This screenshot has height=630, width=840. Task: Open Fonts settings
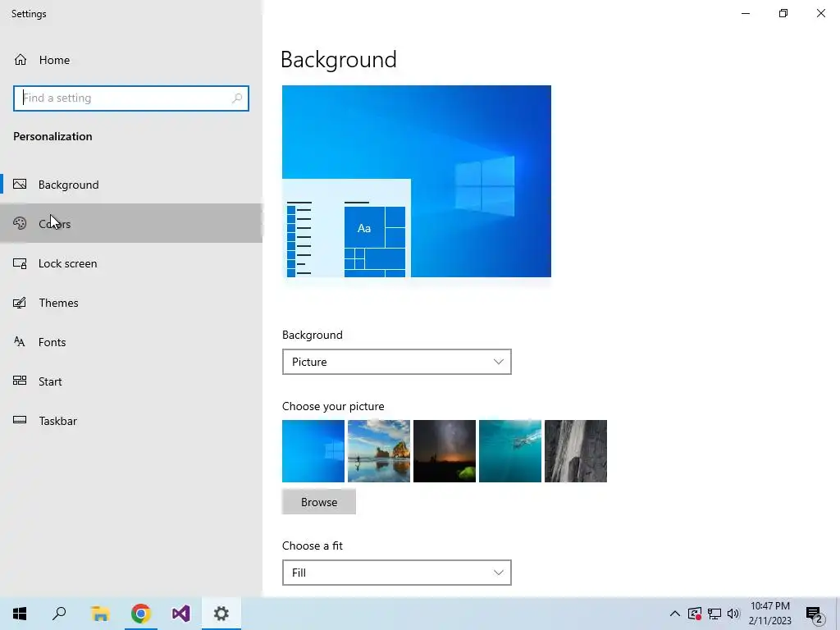click(x=131, y=342)
